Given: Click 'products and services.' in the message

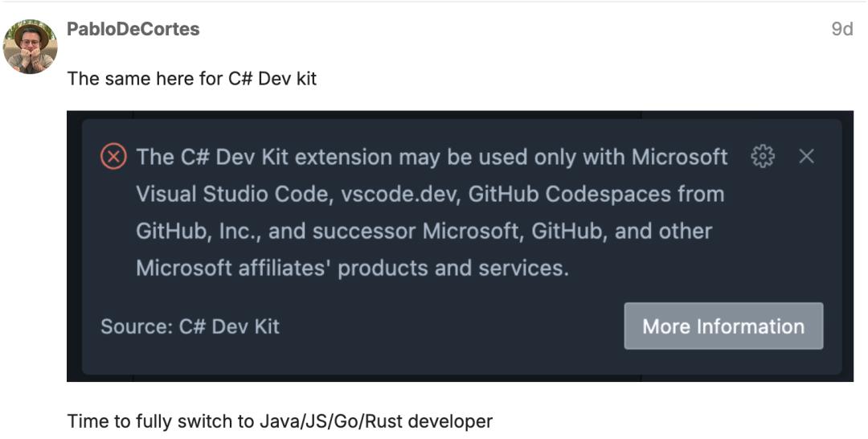Looking at the screenshot, I should click(x=453, y=269).
